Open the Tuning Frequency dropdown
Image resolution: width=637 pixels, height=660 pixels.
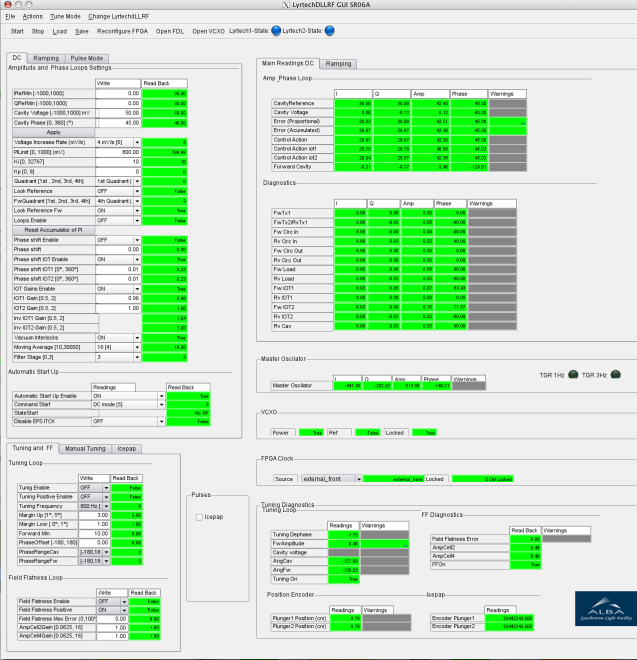pos(94,506)
